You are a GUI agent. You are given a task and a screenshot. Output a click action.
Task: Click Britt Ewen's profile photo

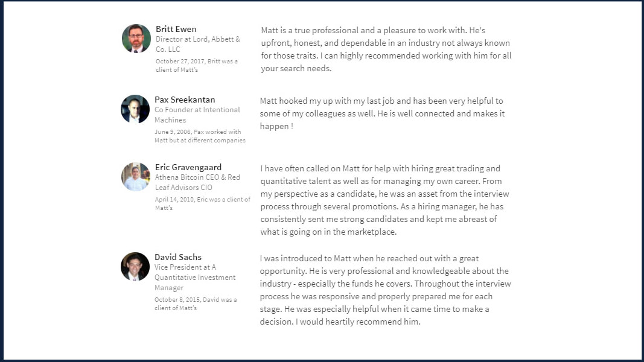click(136, 39)
